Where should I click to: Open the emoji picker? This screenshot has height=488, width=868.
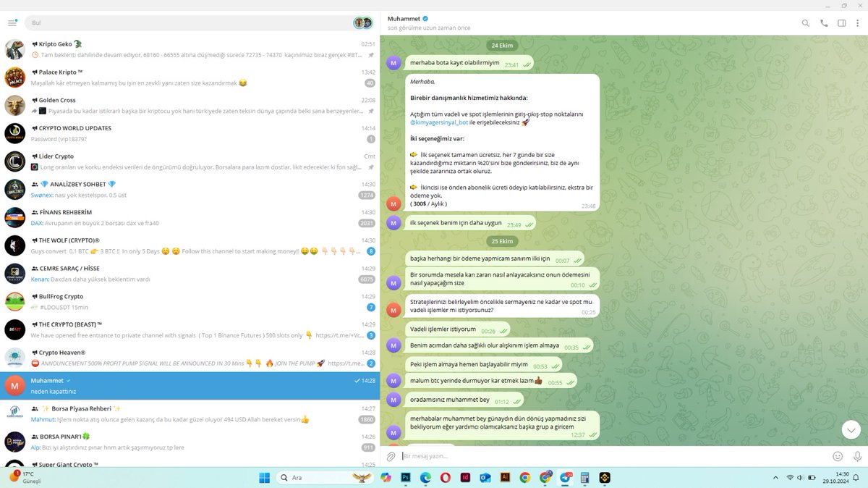[838, 456]
